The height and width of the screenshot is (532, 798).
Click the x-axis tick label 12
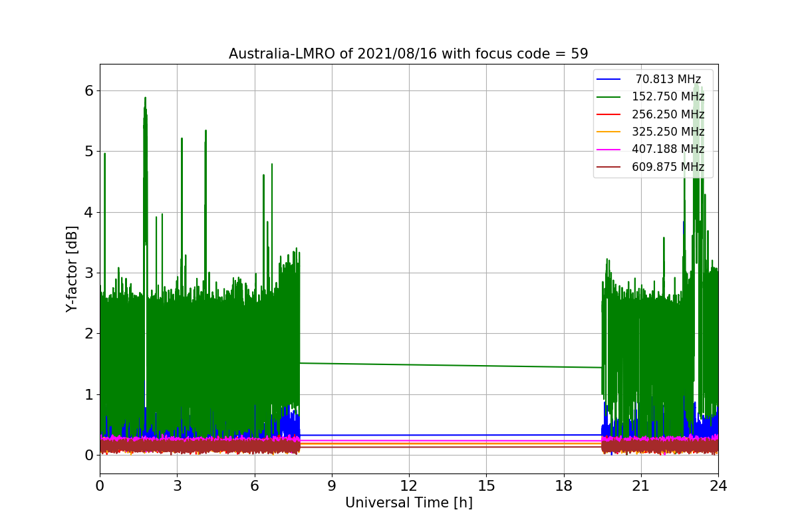(409, 485)
